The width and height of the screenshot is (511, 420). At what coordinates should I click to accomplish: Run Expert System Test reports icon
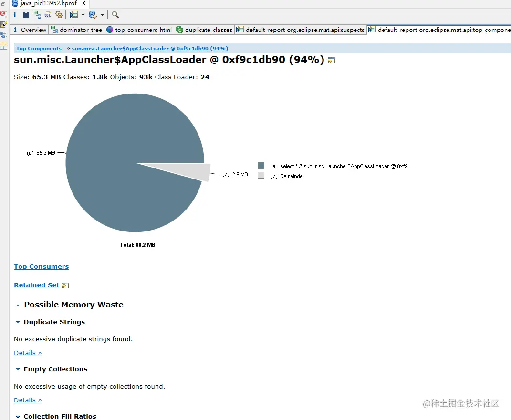point(74,15)
